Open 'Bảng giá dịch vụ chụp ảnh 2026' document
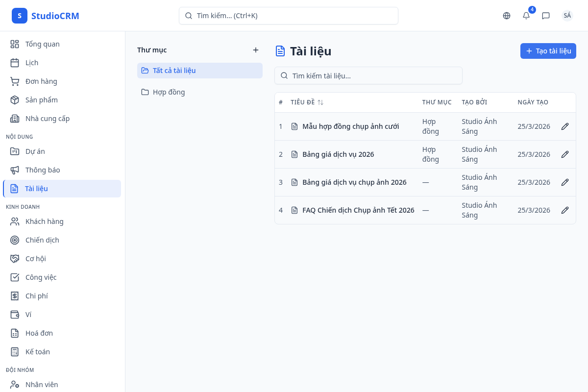Screen dimensions: 588x392 (x=354, y=182)
